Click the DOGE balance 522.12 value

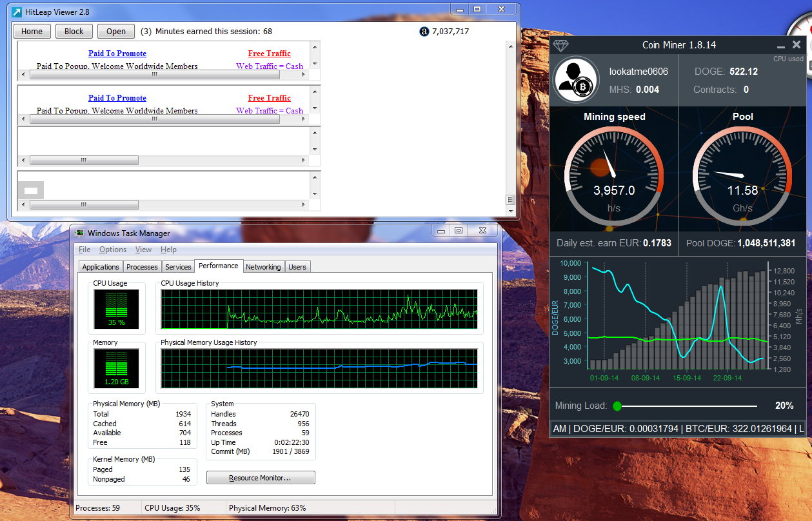pos(743,72)
